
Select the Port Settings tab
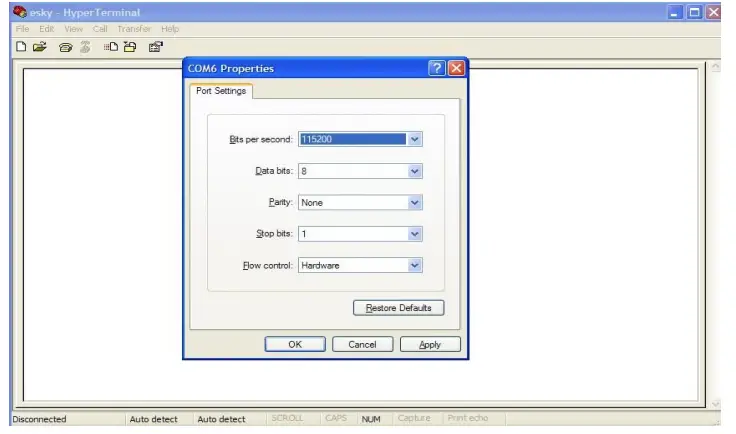coord(221,91)
